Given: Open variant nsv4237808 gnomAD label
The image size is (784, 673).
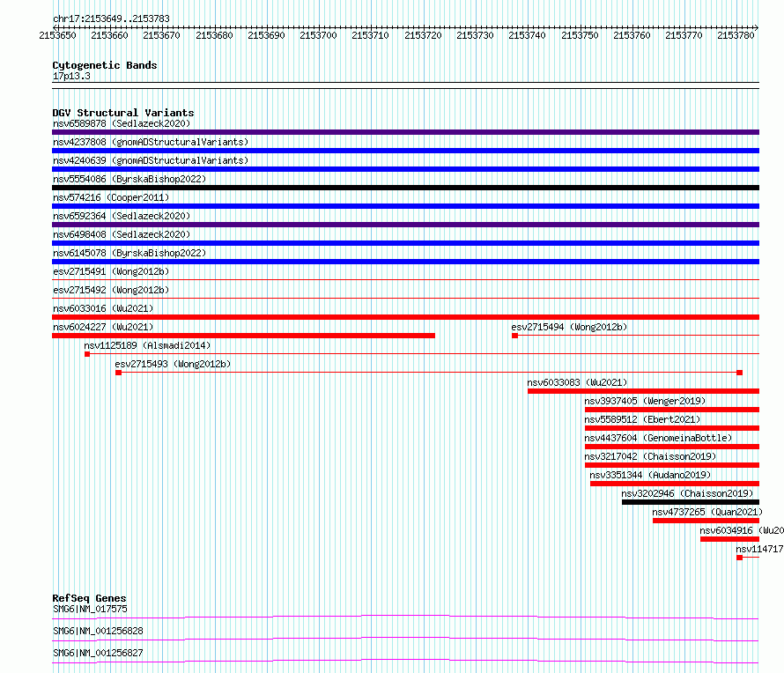Looking at the screenshot, I should tap(151, 142).
